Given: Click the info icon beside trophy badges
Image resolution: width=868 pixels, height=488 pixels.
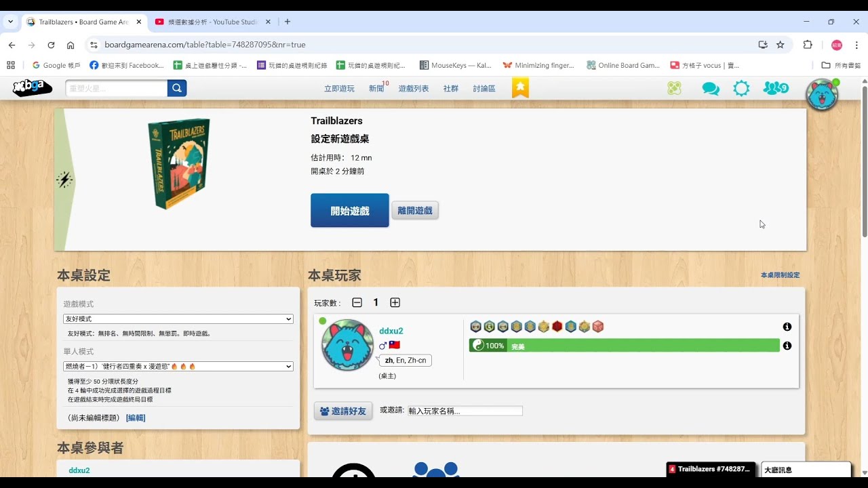Looking at the screenshot, I should 787,327.
